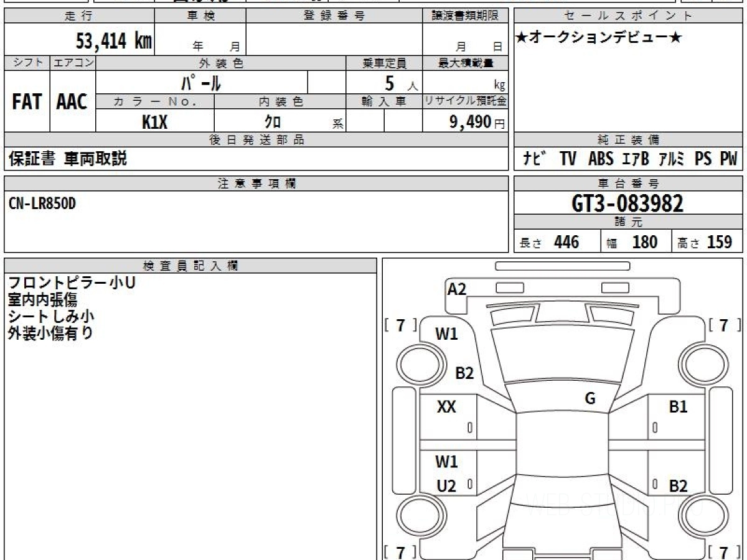Click the ★オークションデビュー★ sales note
The height and width of the screenshot is (560, 747).
coord(599,38)
